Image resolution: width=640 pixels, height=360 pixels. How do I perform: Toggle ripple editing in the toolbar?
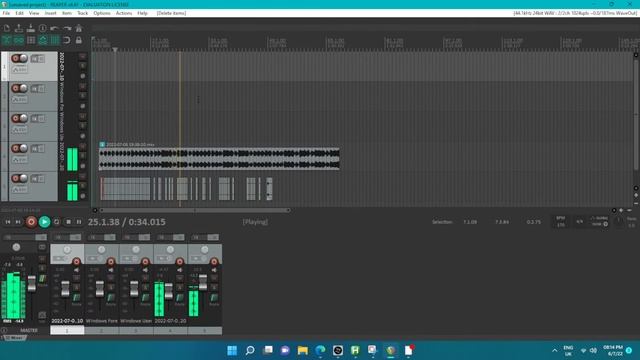tap(31, 40)
